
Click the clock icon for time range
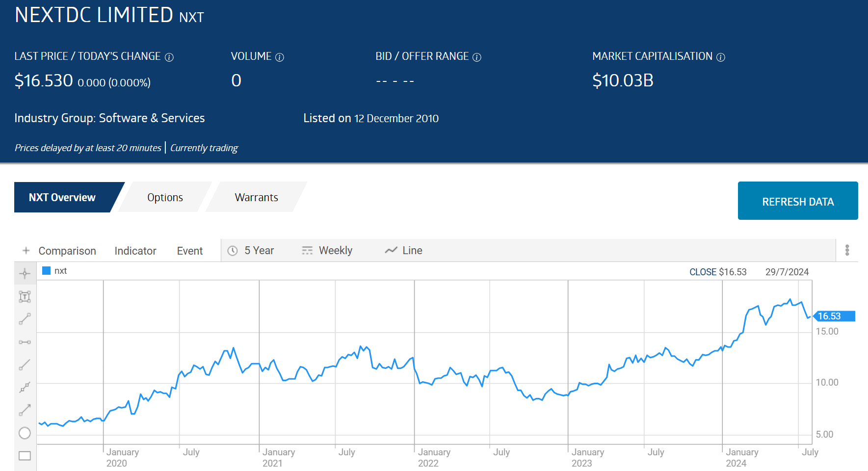point(233,251)
